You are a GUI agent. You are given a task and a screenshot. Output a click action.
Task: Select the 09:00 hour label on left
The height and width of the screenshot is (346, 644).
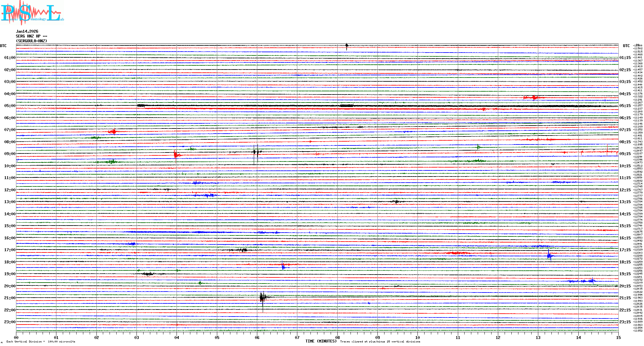[x=10, y=154]
